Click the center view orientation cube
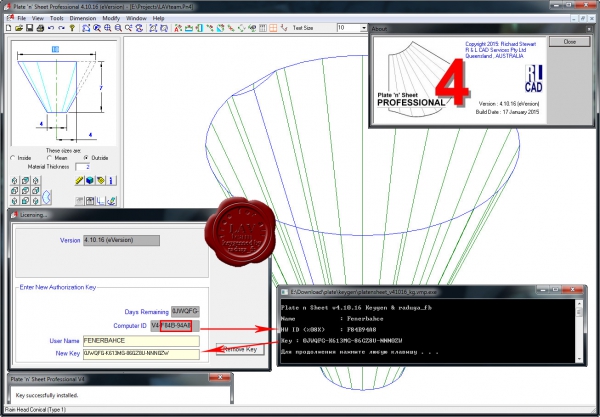Image resolution: width=600 pixels, height=417 pixels. (x=25, y=190)
